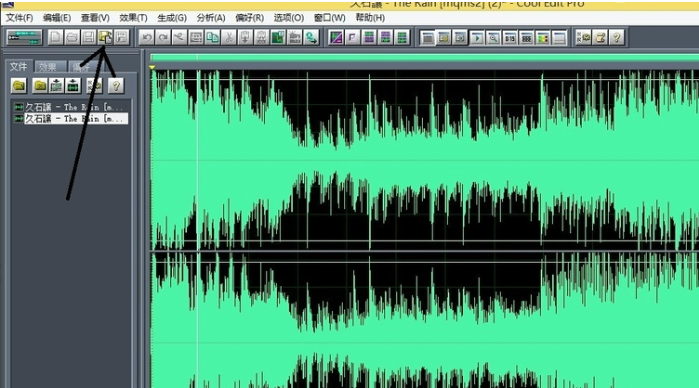Click the Save As yellow disk icon
The width and height of the screenshot is (699, 388).
(105, 37)
